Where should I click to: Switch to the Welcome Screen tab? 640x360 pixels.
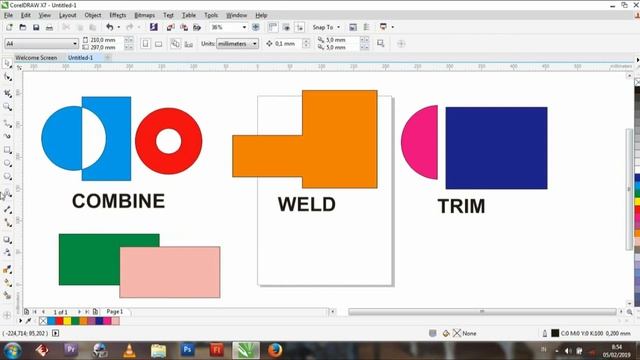[36, 58]
